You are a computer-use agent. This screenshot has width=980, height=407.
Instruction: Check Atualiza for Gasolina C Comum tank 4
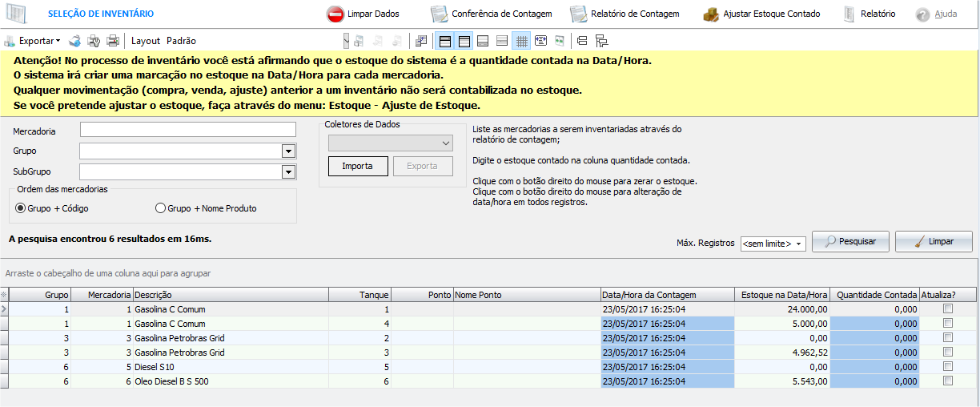pos(948,324)
